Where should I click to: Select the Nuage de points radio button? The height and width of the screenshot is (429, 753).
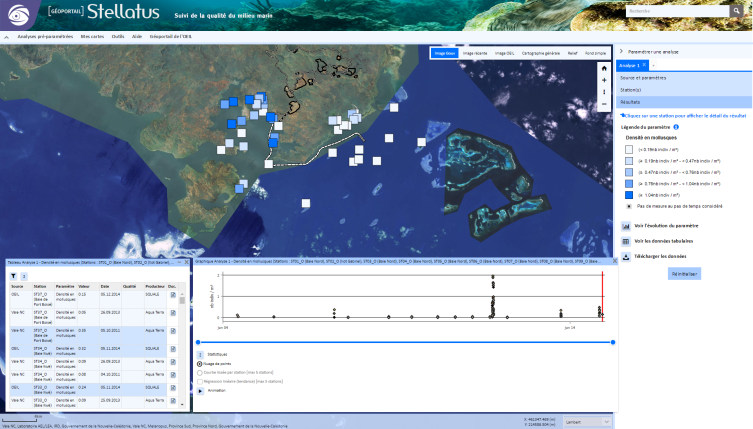199,364
